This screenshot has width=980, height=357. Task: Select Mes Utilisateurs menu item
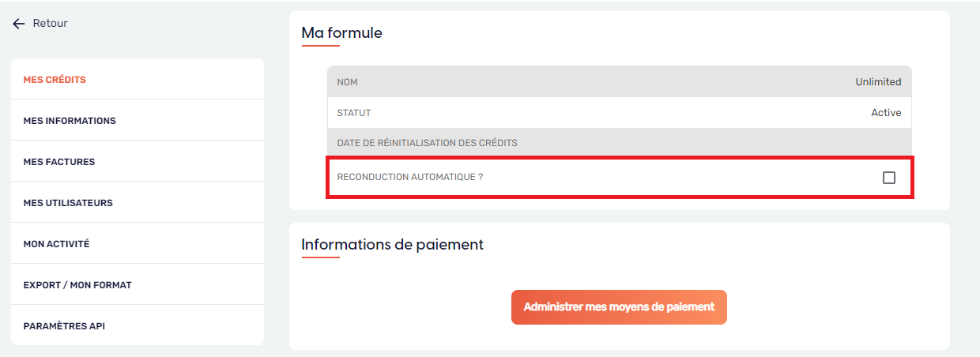pyautogui.click(x=68, y=203)
